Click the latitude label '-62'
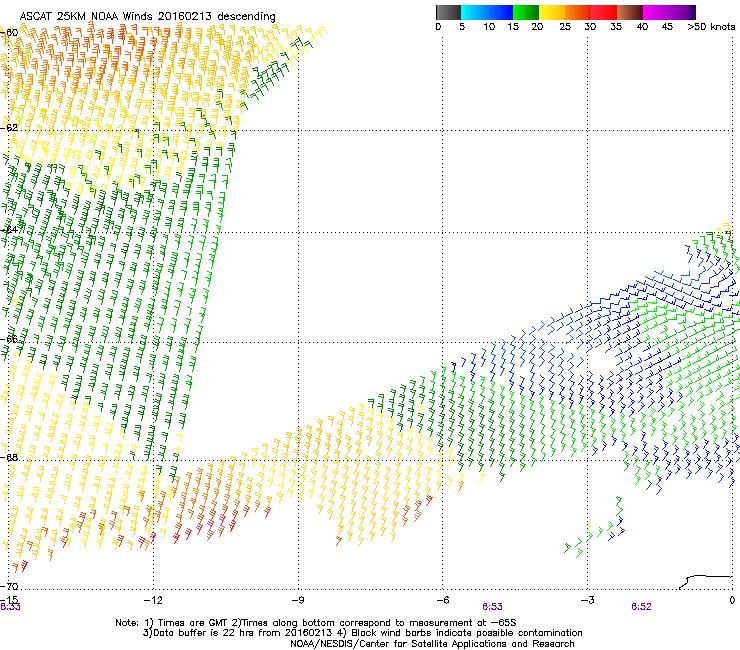Viewport: 740px width, 650px height. click(9, 127)
